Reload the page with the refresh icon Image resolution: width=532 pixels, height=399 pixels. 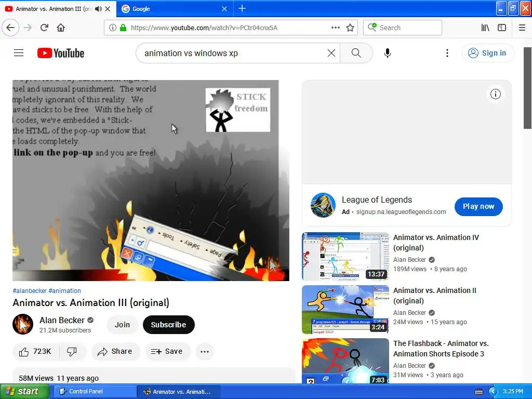pyautogui.click(x=44, y=28)
